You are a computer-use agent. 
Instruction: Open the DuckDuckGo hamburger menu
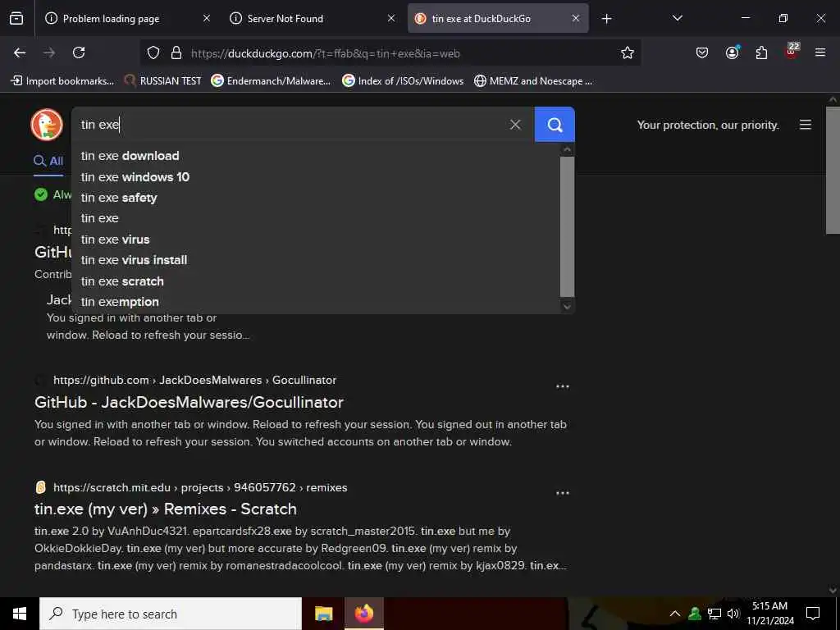pos(806,125)
